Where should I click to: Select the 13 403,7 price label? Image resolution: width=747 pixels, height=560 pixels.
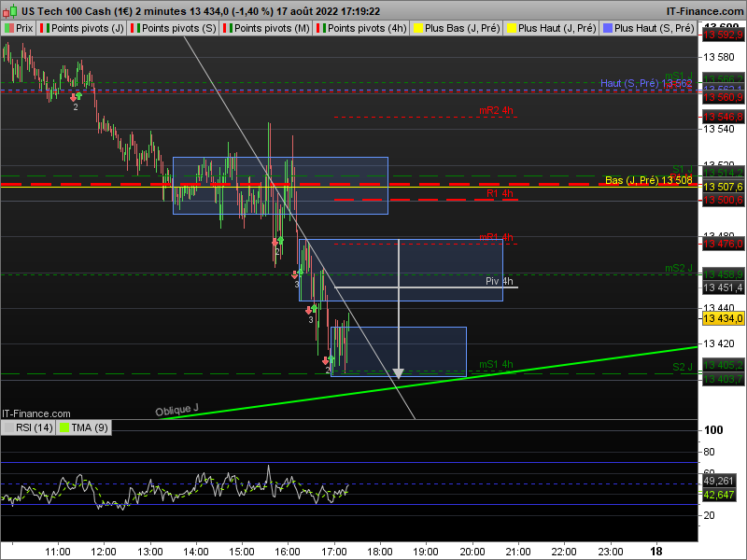723,379
